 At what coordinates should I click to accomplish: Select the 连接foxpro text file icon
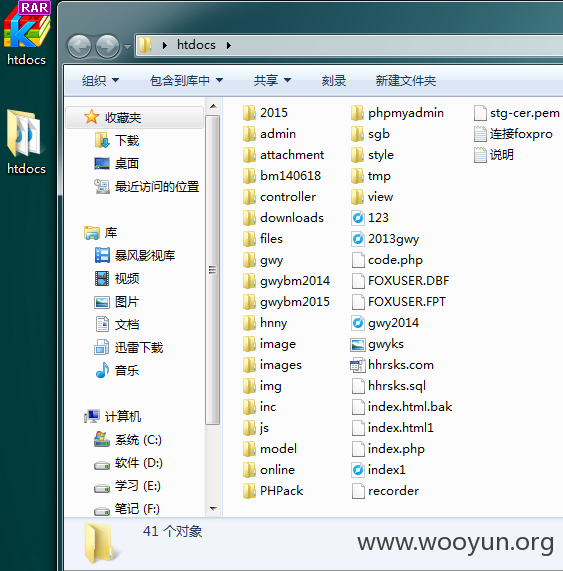pos(480,134)
